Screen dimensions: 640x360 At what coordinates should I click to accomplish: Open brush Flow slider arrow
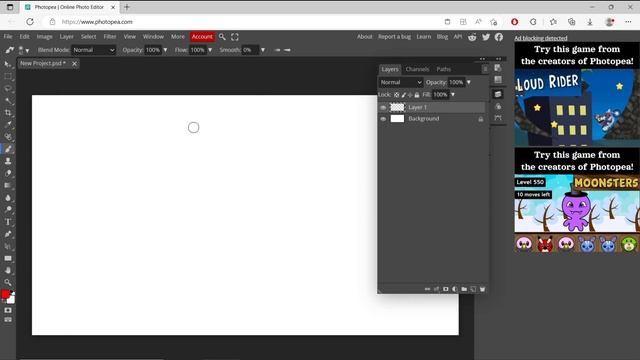(x=210, y=50)
